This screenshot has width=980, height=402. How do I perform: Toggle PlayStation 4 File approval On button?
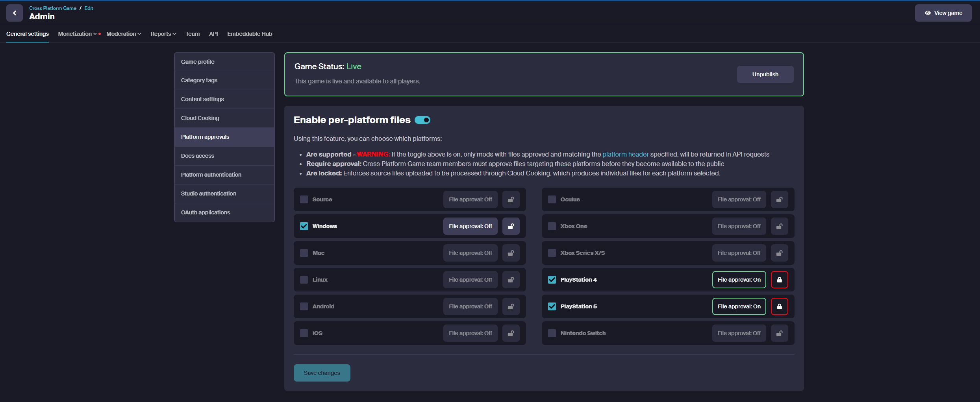(x=739, y=280)
